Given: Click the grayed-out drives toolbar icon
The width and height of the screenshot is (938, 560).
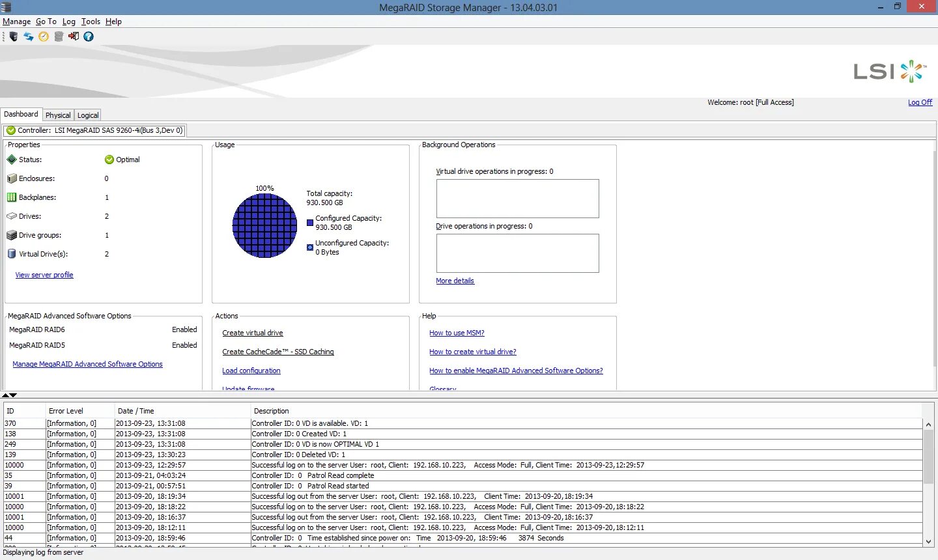Looking at the screenshot, I should pyautogui.click(x=59, y=36).
